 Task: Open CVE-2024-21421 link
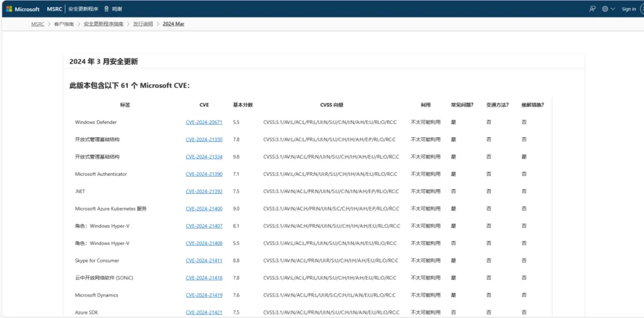pyautogui.click(x=204, y=312)
